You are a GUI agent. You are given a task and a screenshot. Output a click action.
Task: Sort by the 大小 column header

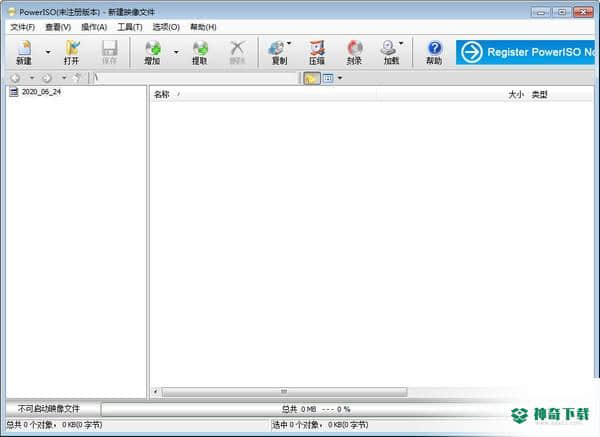516,95
